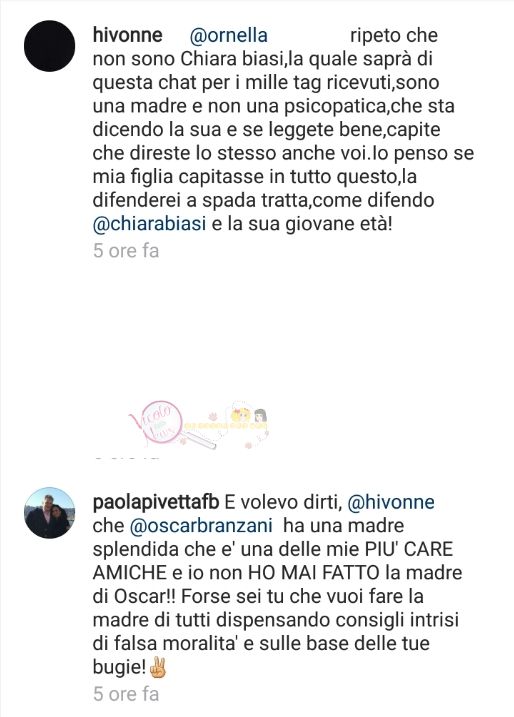Click the magnifying glass handle in watermark

coord(199,439)
